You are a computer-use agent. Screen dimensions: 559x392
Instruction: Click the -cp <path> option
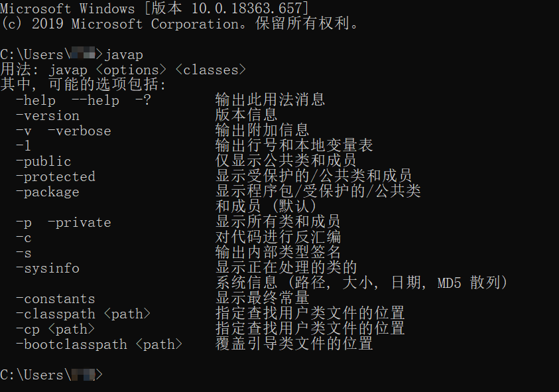[x=56, y=329]
